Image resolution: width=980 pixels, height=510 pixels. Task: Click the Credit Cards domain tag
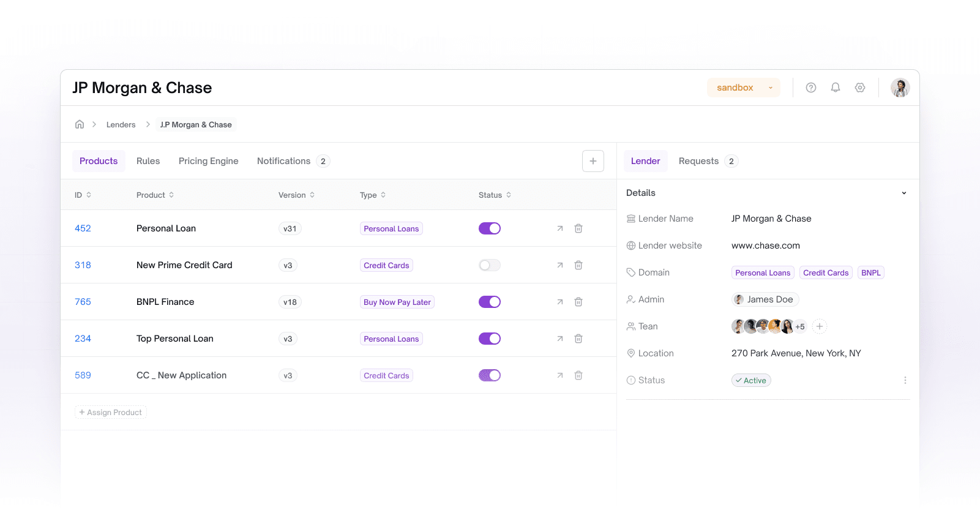click(x=826, y=272)
